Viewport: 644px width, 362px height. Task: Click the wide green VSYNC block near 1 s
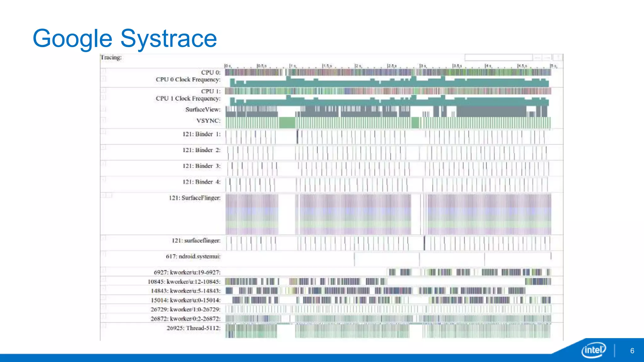[287, 122]
